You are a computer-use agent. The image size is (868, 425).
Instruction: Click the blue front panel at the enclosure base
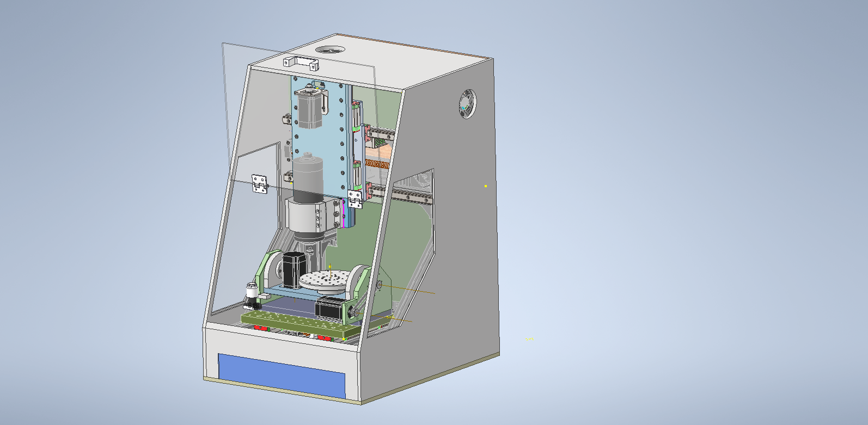pyautogui.click(x=282, y=376)
